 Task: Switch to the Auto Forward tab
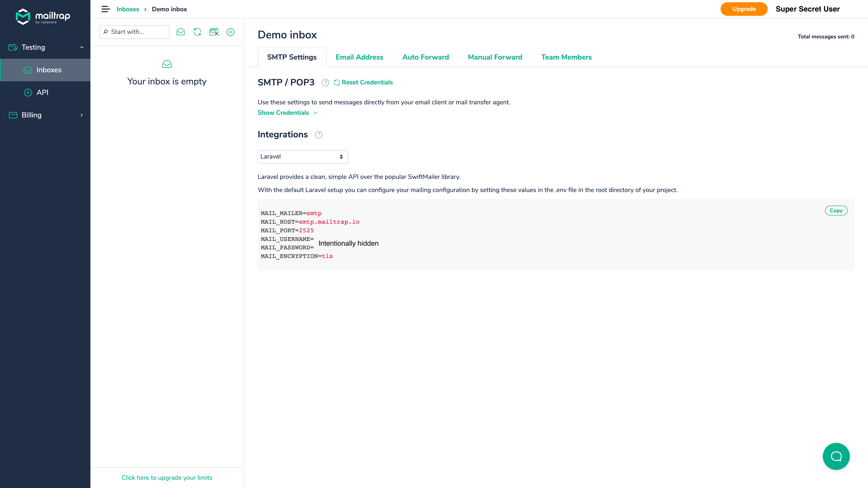click(426, 57)
